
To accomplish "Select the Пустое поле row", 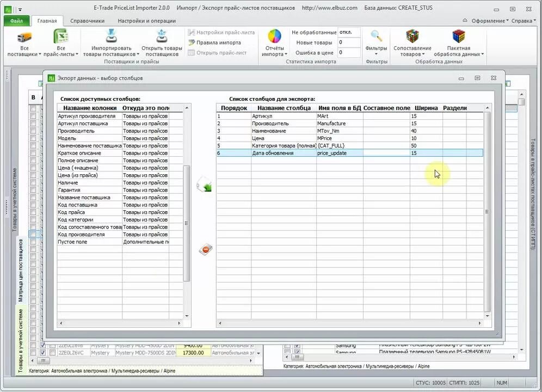I will pos(120,242).
